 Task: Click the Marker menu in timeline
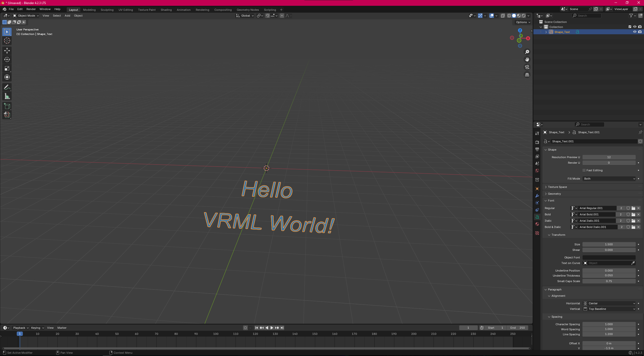(62, 328)
